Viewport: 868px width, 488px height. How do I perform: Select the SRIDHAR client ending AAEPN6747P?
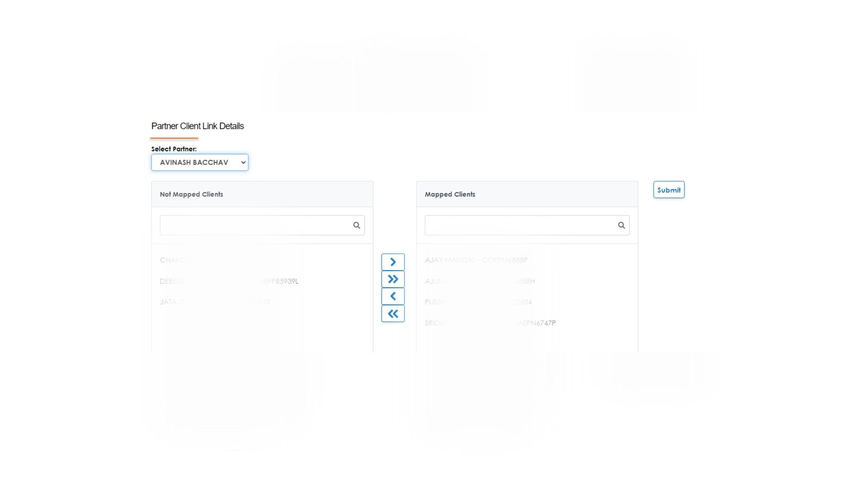coord(491,323)
